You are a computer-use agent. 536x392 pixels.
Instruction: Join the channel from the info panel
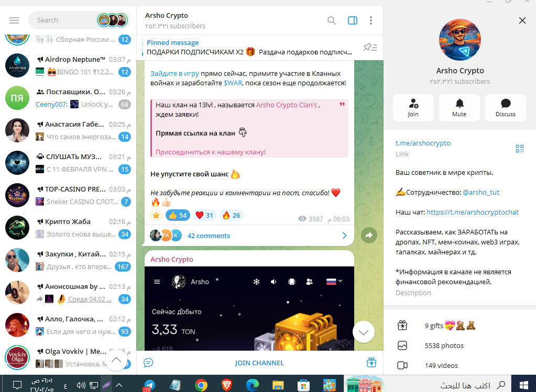tap(413, 108)
